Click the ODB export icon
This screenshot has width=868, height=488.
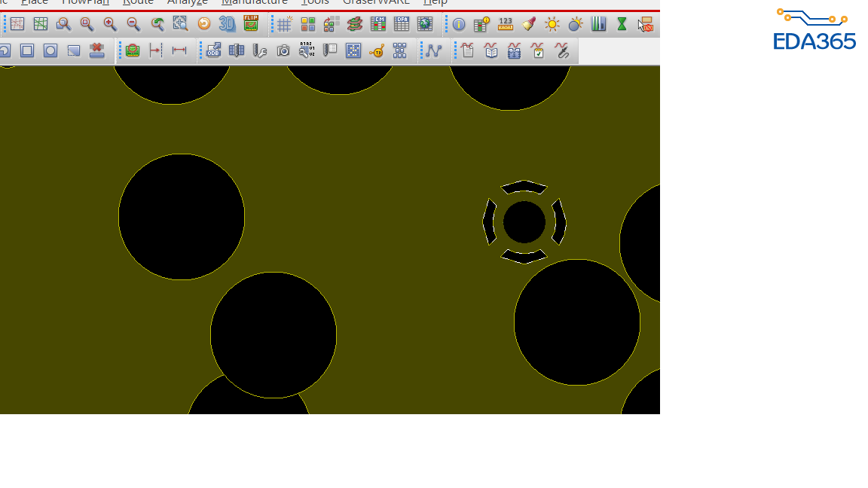[x=214, y=51]
